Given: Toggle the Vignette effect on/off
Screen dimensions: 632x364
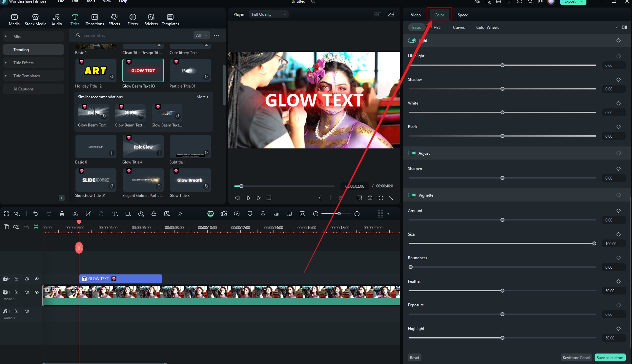Looking at the screenshot, I should [412, 195].
